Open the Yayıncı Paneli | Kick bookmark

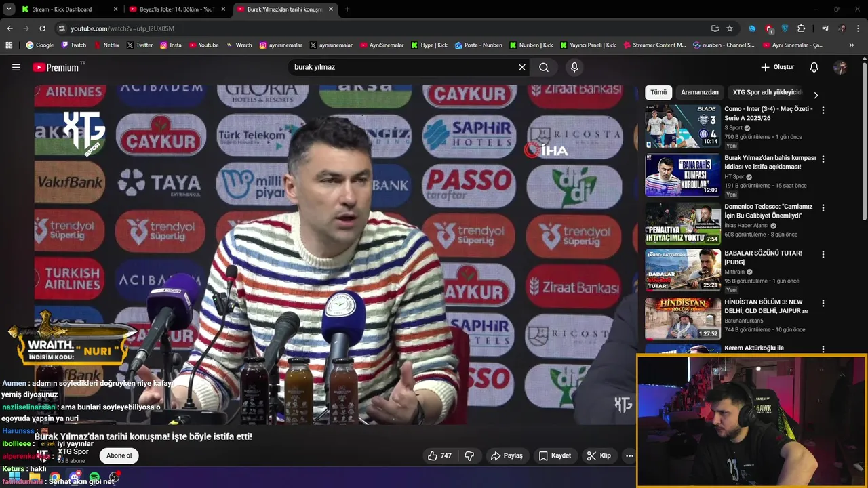588,45
